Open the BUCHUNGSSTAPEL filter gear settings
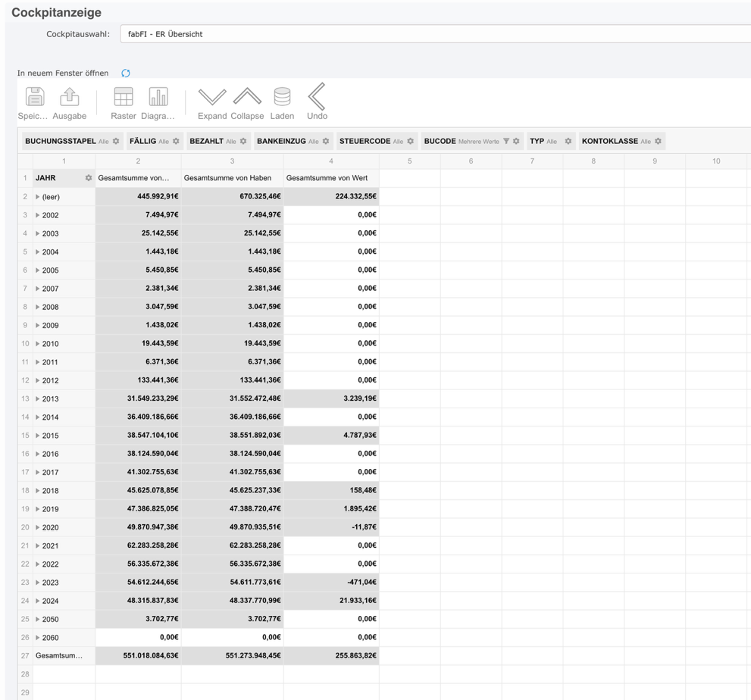Image resolution: width=751 pixels, height=700 pixels. (116, 142)
